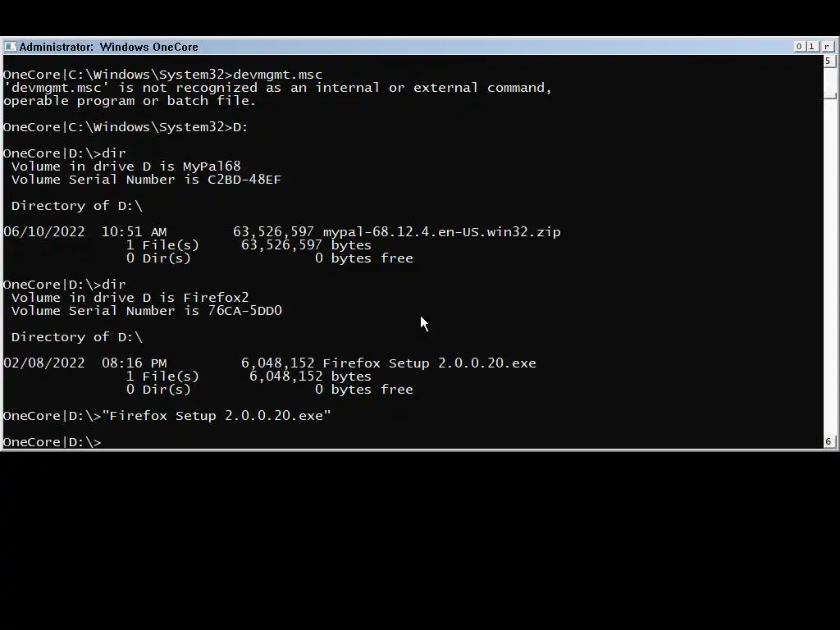Close the console with the 'r' button
The width and height of the screenshot is (840, 630).
[x=827, y=47]
